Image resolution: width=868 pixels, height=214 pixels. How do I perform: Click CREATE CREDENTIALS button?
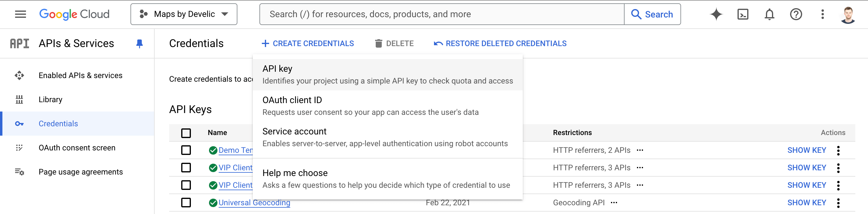(308, 43)
